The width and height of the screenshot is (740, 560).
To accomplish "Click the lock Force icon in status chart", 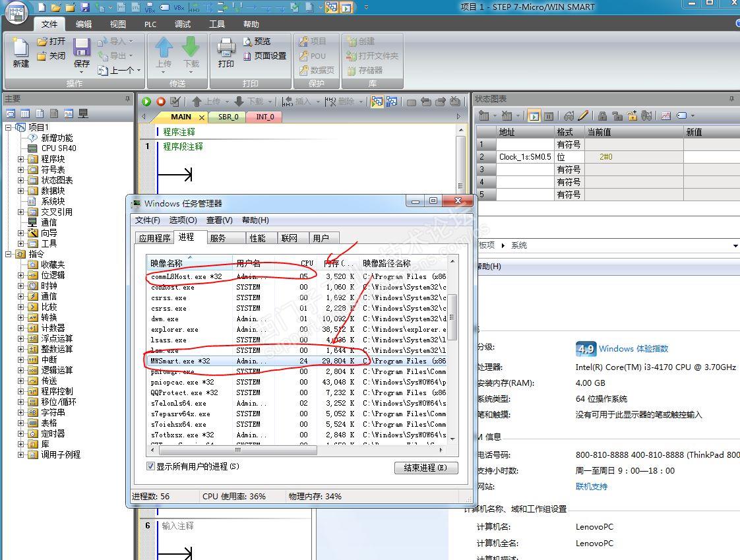I will (x=602, y=115).
